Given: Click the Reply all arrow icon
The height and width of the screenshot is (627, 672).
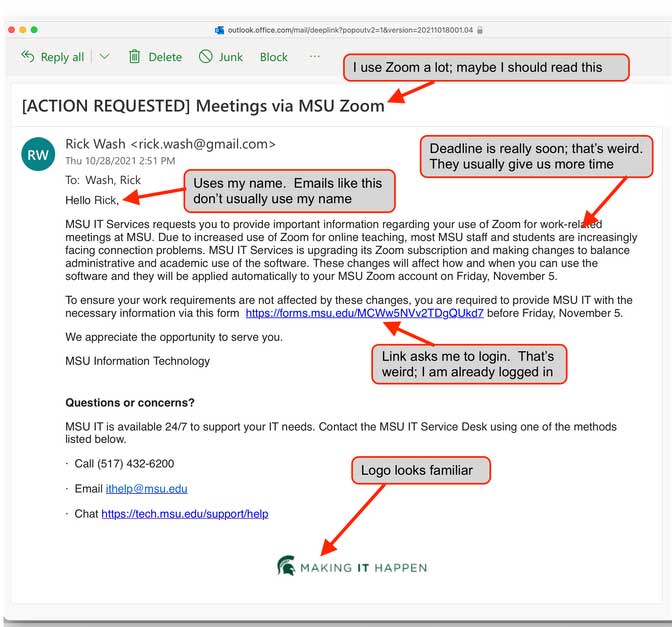Looking at the screenshot, I should [x=28, y=57].
